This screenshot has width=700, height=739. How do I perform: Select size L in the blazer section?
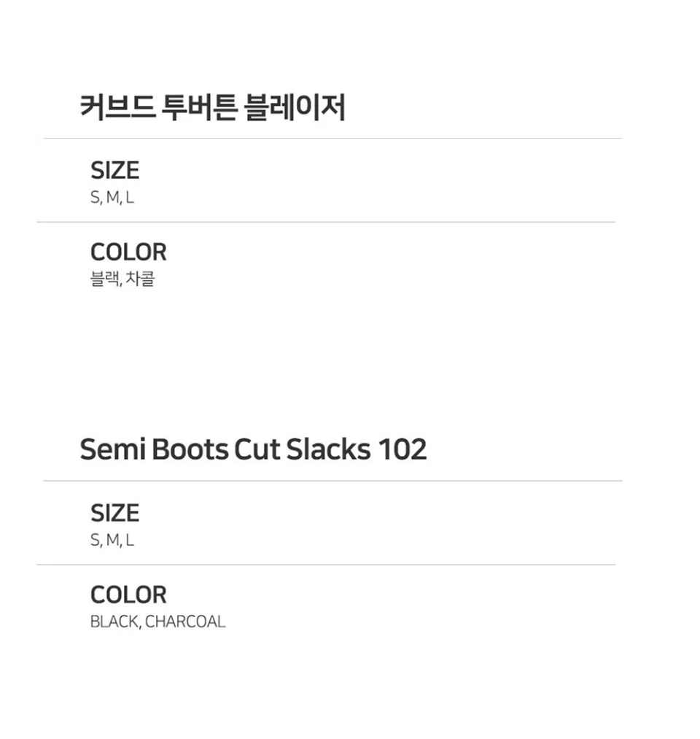click(x=130, y=198)
